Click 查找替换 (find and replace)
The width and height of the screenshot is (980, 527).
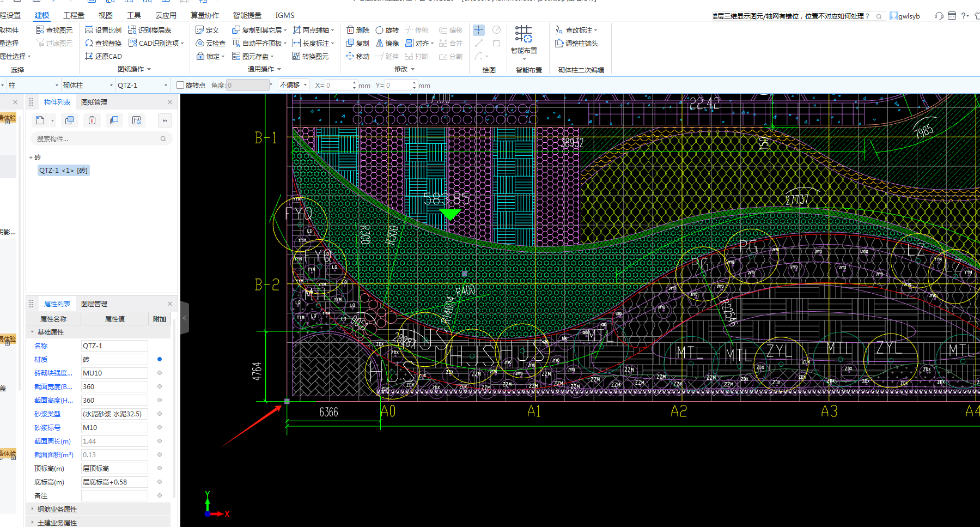click(x=103, y=43)
